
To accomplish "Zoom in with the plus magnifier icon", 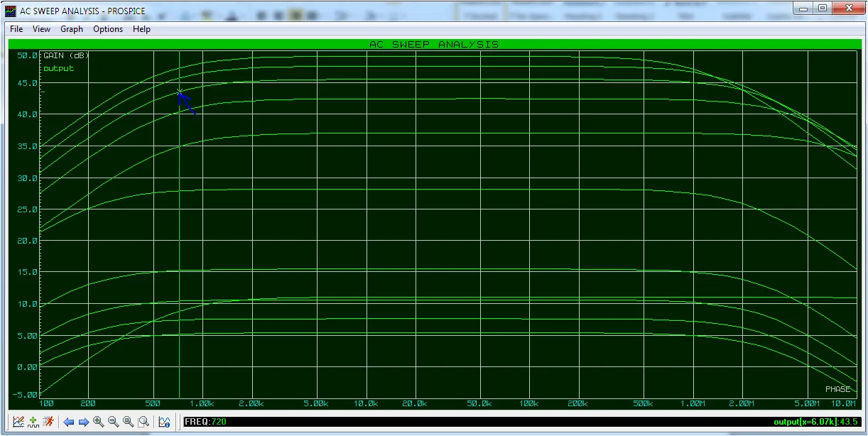I will [98, 422].
